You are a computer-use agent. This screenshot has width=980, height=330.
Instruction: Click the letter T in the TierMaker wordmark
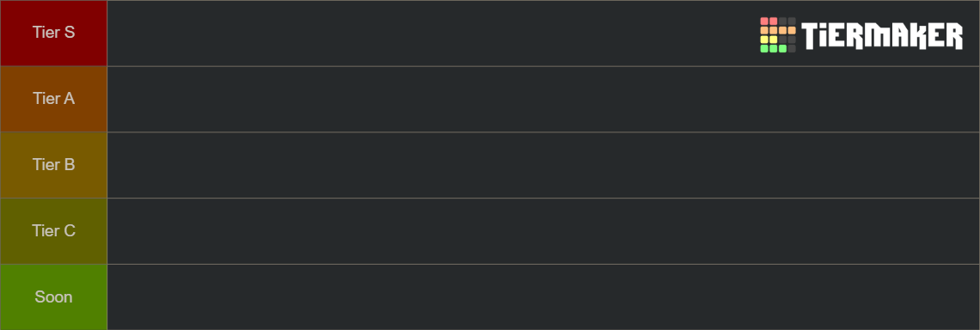(x=810, y=35)
